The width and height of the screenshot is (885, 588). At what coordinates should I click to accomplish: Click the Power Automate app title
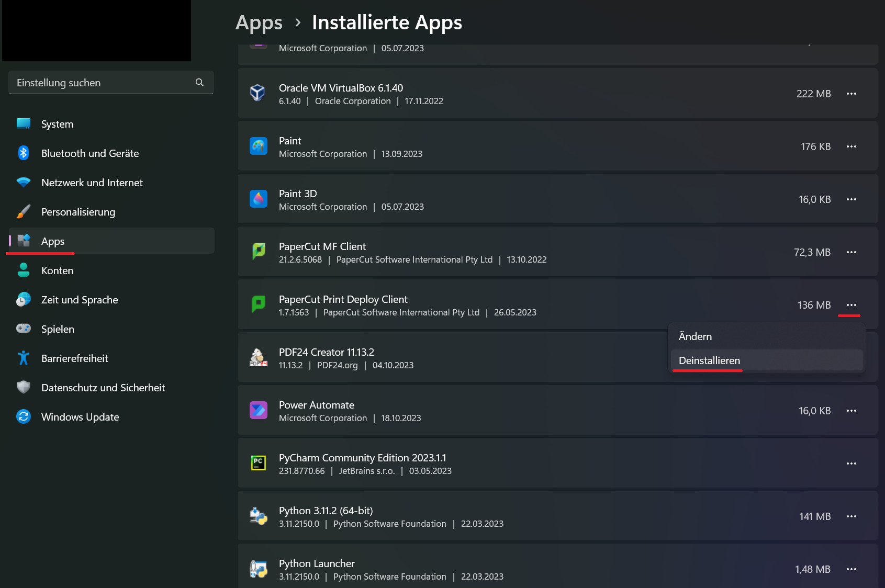317,405
